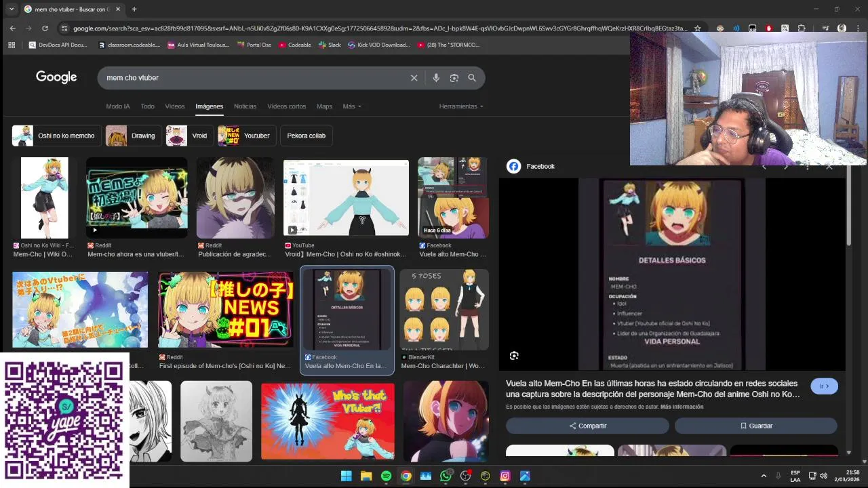Click the browser back arrow
This screenshot has height=488, width=868.
click(x=12, y=28)
